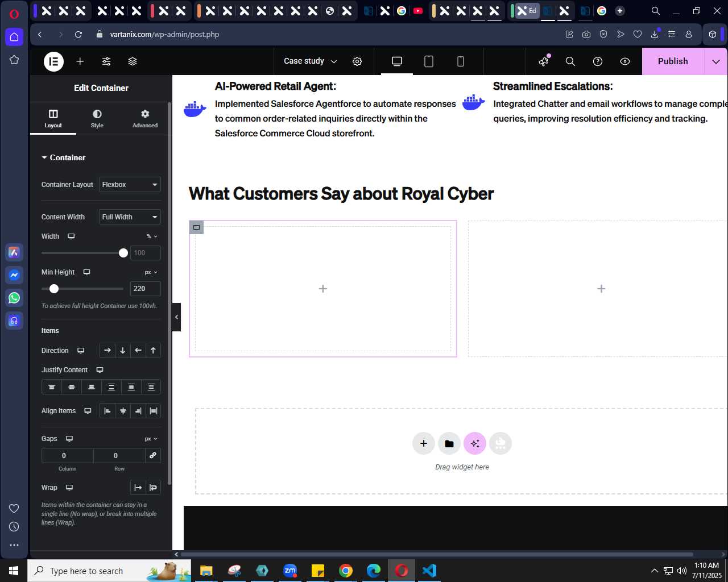The image size is (728, 582).
Task: Switch to desktop responsive view
Action: tap(397, 61)
